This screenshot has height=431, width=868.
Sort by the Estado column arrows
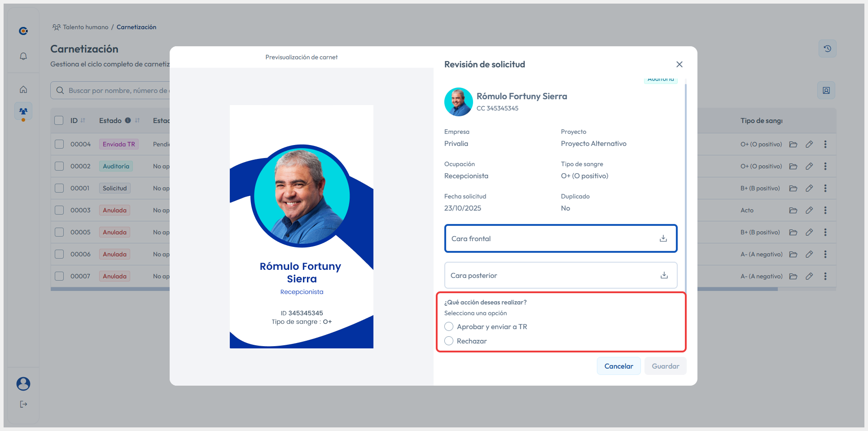pos(137,120)
